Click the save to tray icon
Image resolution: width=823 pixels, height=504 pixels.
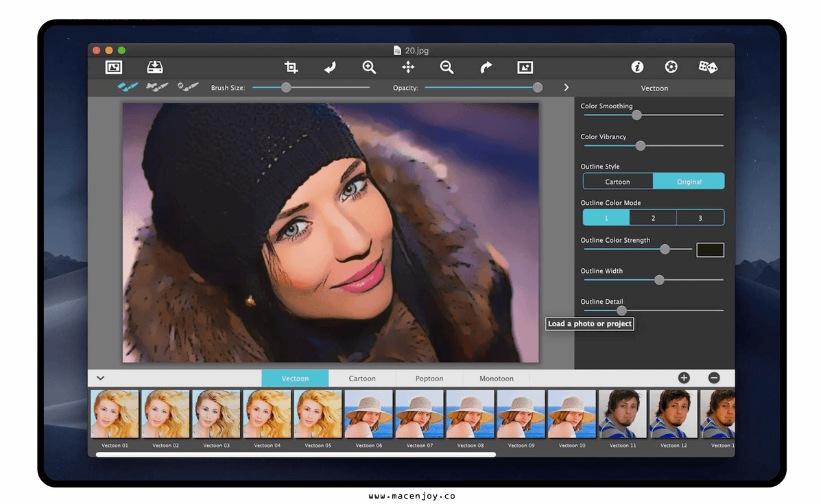point(155,67)
